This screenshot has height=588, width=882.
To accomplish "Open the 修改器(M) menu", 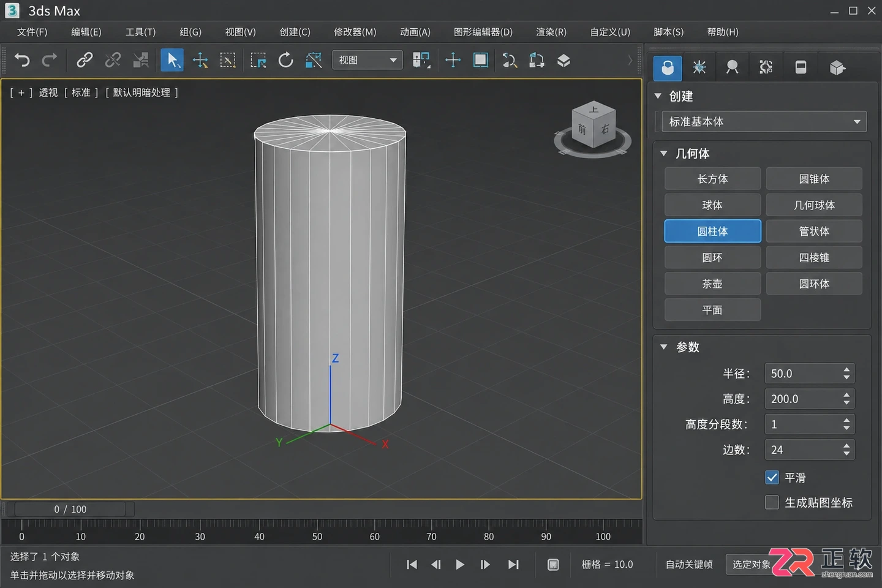I will click(355, 32).
